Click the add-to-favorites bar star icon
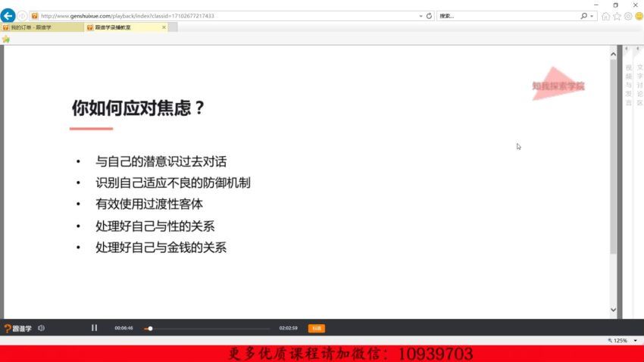 coord(6,39)
